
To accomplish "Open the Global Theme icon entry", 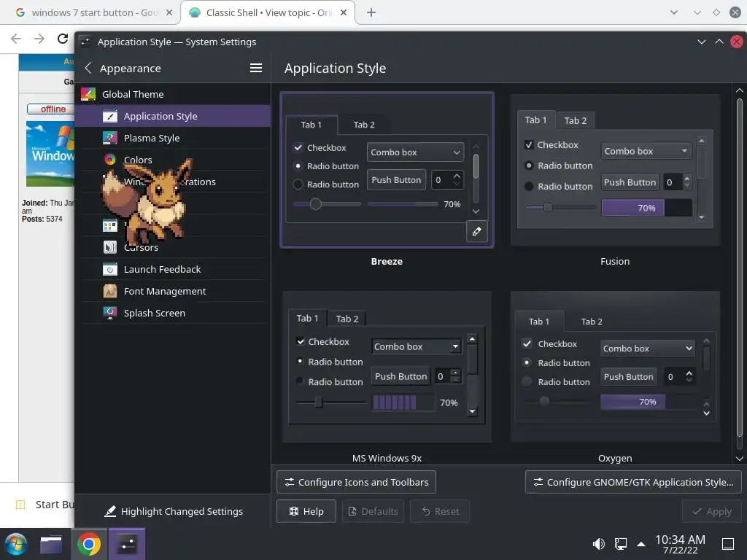I will point(88,94).
